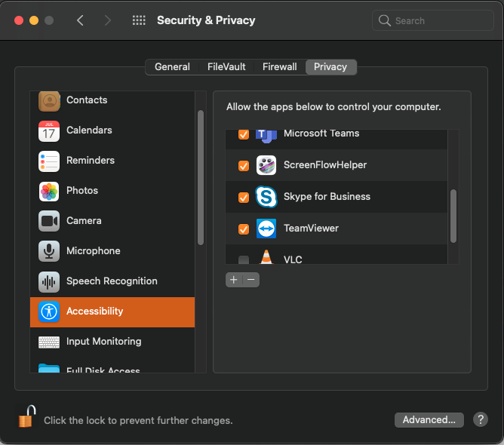Click the TeamViewer app icon
Viewport: 504px width, 445px height.
266,229
